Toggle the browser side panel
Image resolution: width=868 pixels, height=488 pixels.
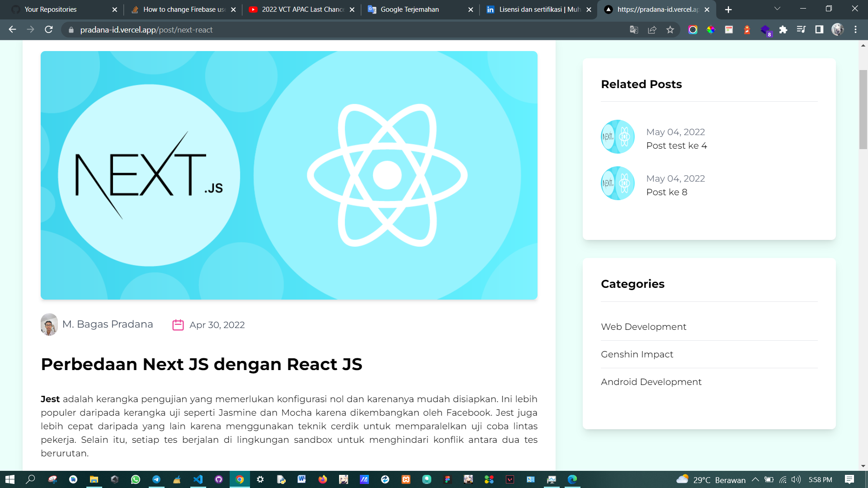point(819,30)
